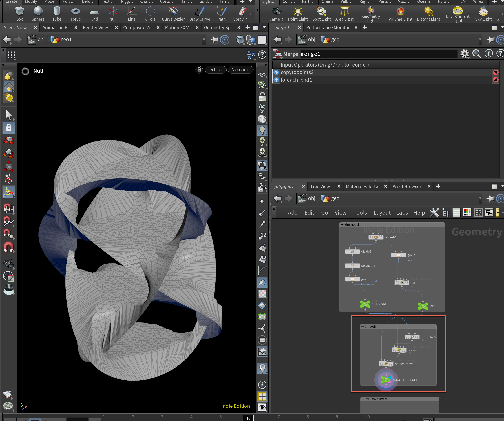The width and height of the screenshot is (504, 421).
Task: Click the Labs menu button
Action: tap(402, 213)
